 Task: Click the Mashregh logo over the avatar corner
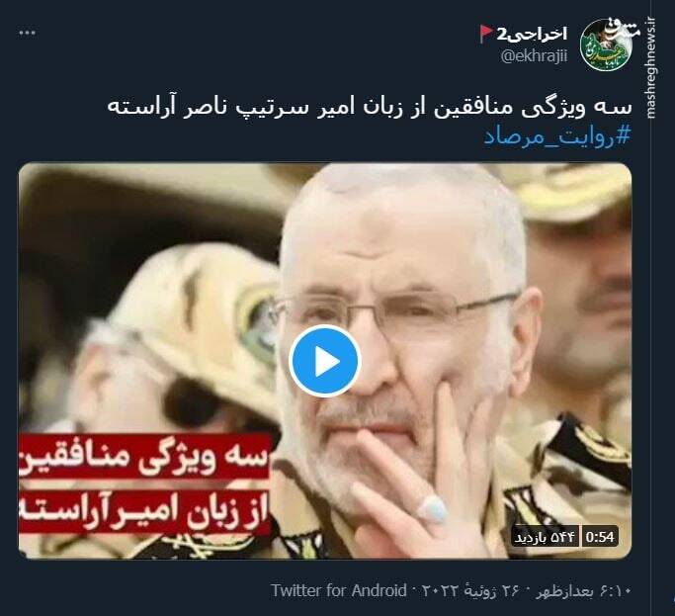[621, 29]
